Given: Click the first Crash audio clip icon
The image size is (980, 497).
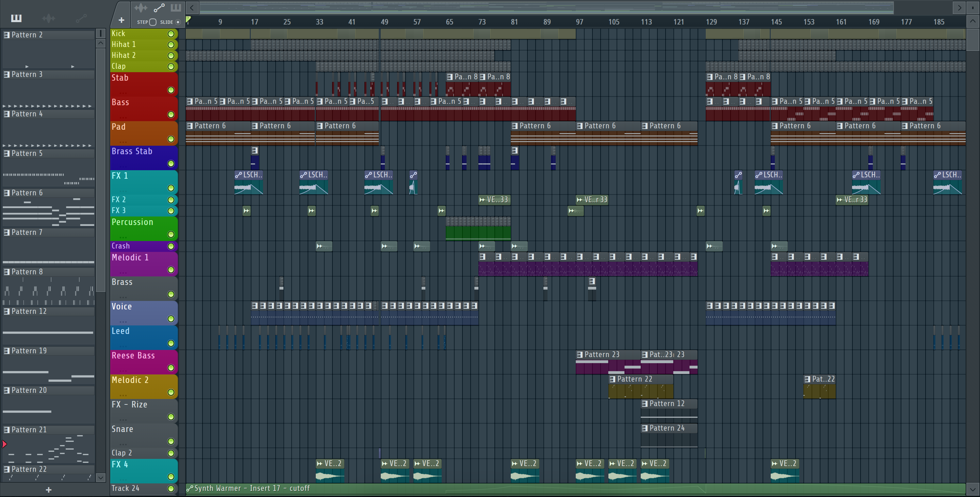Looking at the screenshot, I should coord(320,246).
